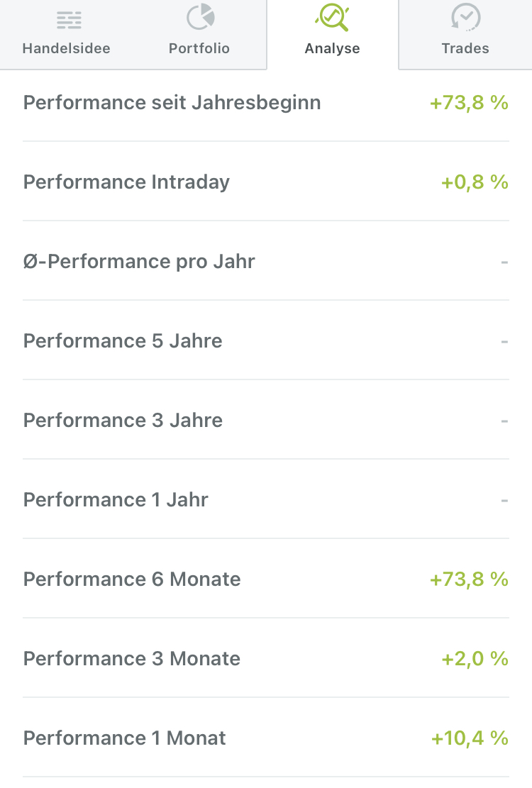Go to the Trades tab label
The width and height of the screenshot is (532, 788).
pos(465,48)
